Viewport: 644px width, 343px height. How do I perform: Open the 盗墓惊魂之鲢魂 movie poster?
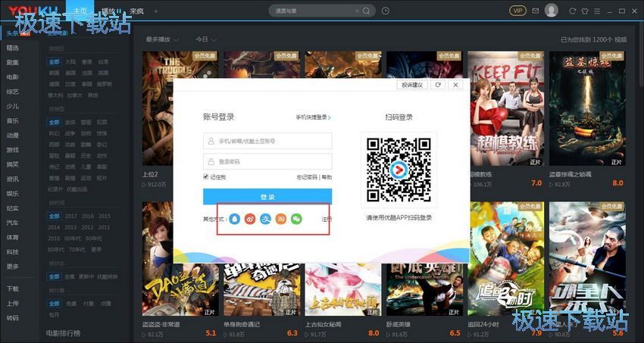click(x=587, y=108)
